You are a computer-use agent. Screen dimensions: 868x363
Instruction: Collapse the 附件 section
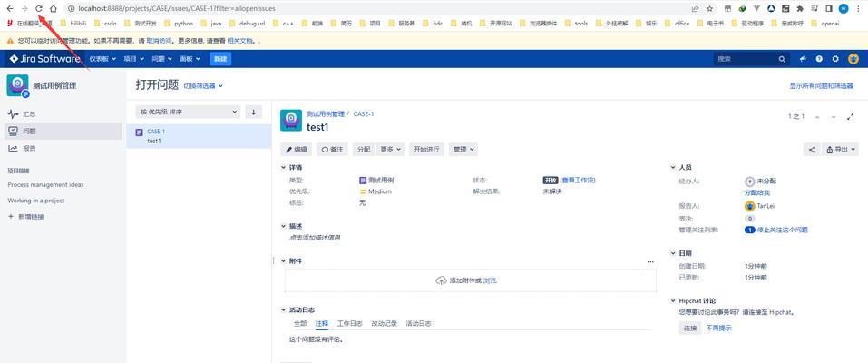point(284,261)
